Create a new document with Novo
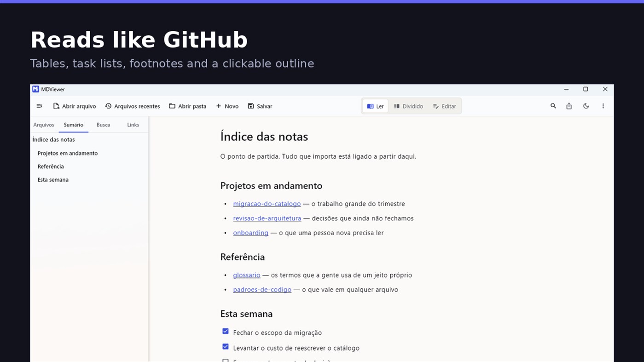The height and width of the screenshot is (362, 644). [x=227, y=106]
